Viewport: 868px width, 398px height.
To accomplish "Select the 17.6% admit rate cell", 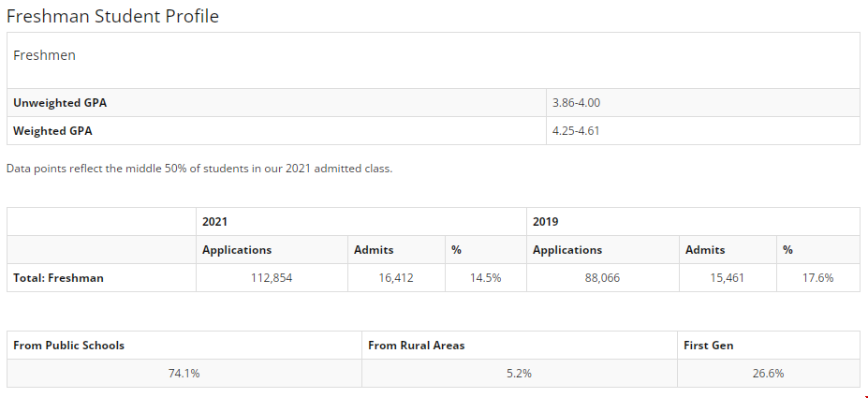I will [x=817, y=278].
